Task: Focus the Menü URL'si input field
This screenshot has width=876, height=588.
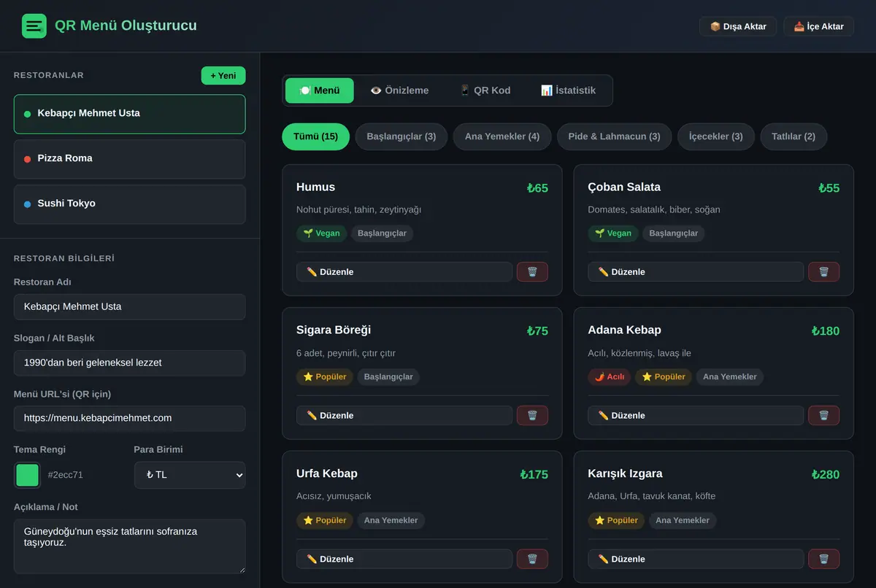Action: pos(130,419)
